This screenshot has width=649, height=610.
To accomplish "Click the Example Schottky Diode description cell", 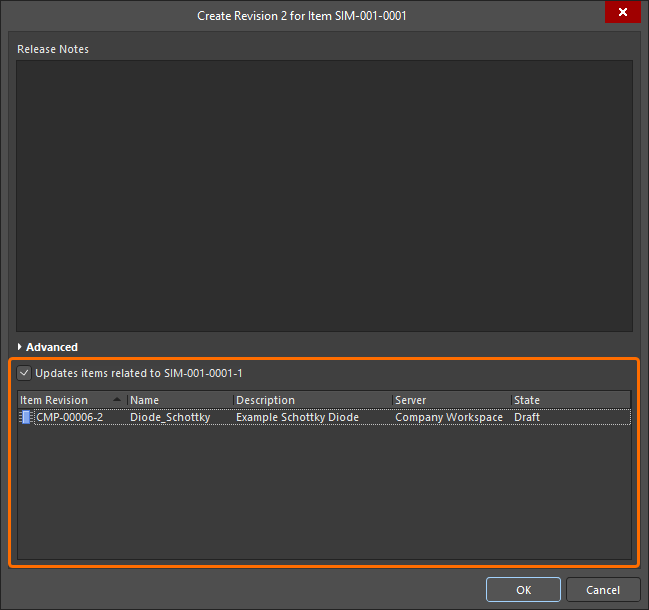I will point(297,417).
